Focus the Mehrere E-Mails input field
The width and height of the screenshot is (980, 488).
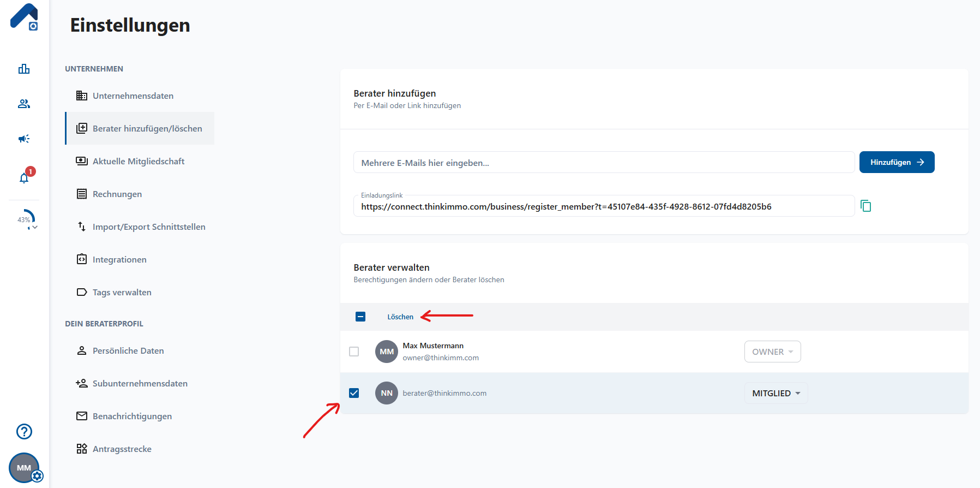coord(604,163)
